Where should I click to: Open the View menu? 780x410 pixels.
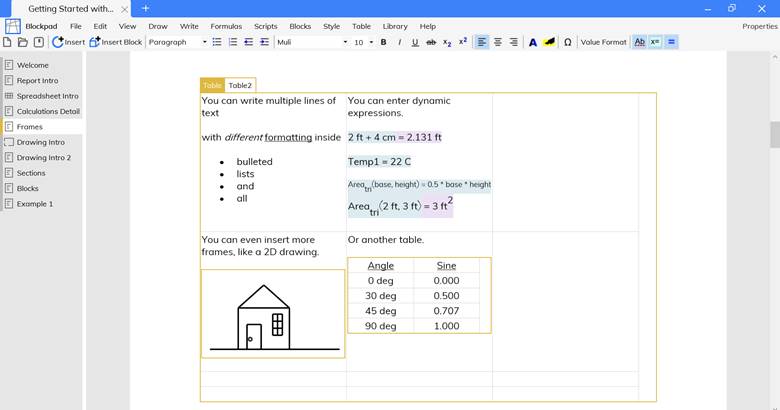pos(127,26)
